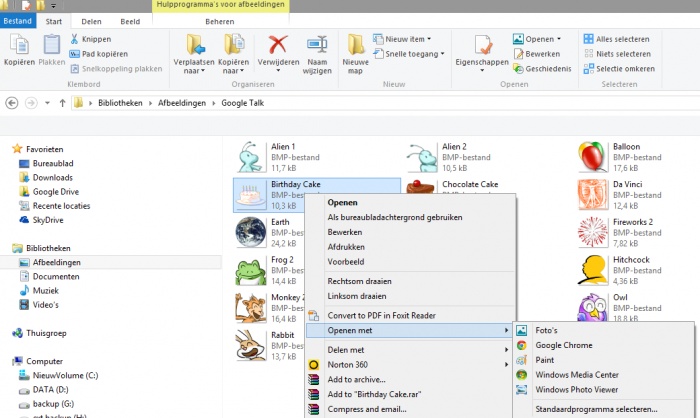Click Google Talk in address bar
The width and height of the screenshot is (700, 418).
coord(242,103)
